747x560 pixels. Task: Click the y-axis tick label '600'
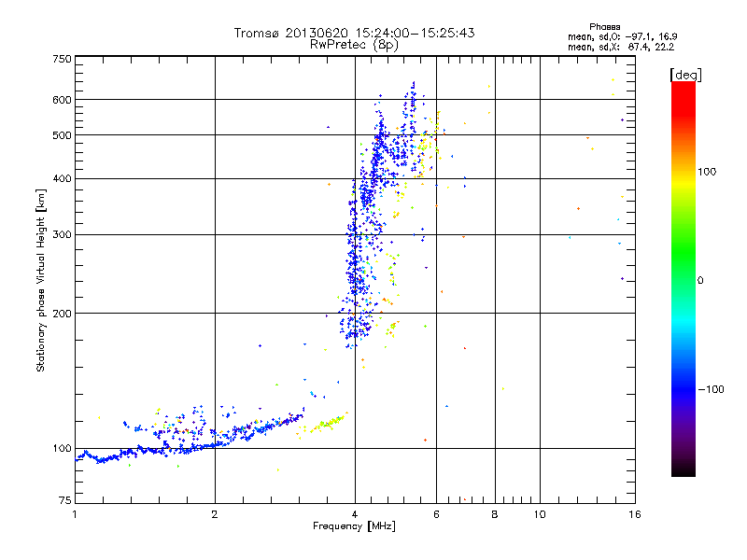click(x=62, y=100)
